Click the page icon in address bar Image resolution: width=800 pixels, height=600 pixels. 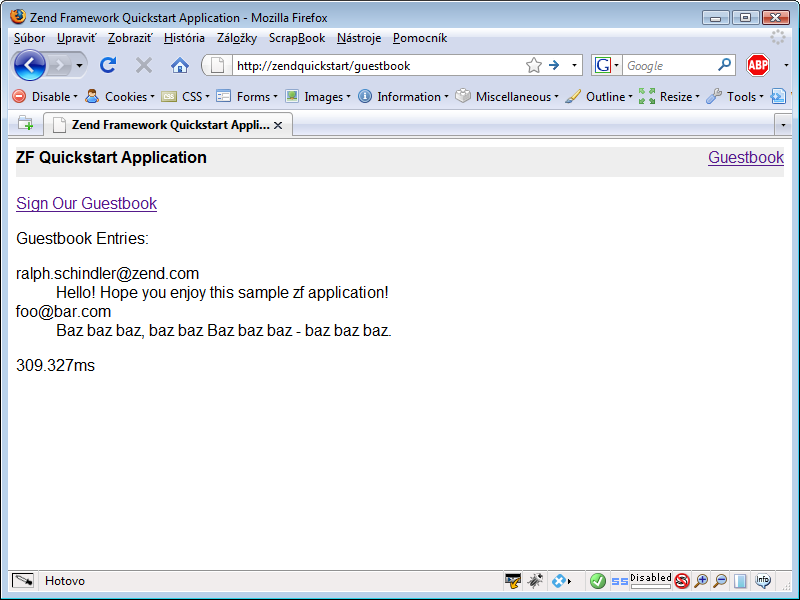click(x=218, y=65)
